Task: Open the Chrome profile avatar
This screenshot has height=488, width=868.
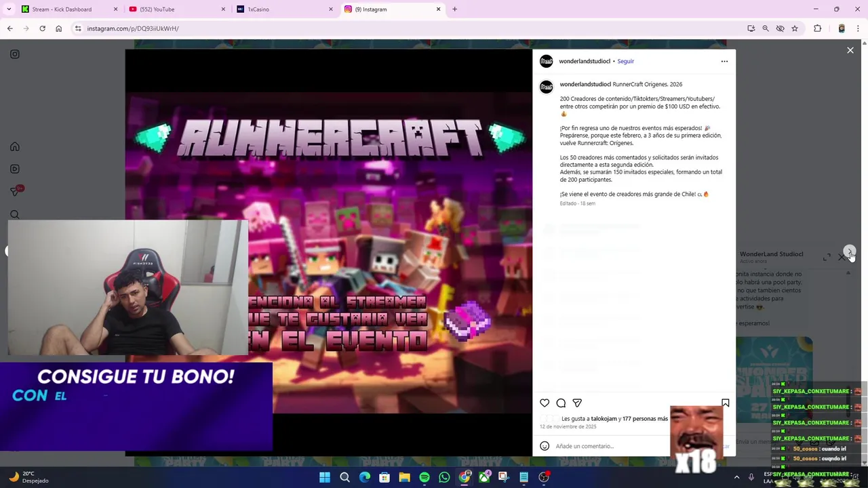Action: point(842,28)
